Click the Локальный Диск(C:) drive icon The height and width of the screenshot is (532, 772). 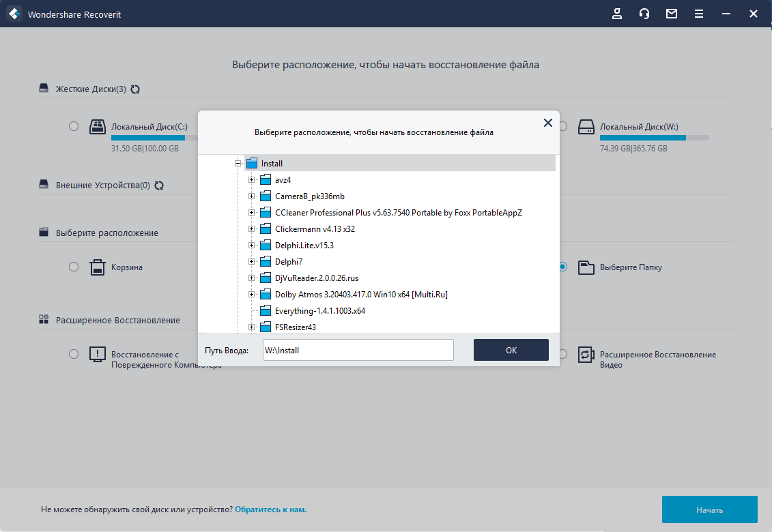[x=97, y=126]
